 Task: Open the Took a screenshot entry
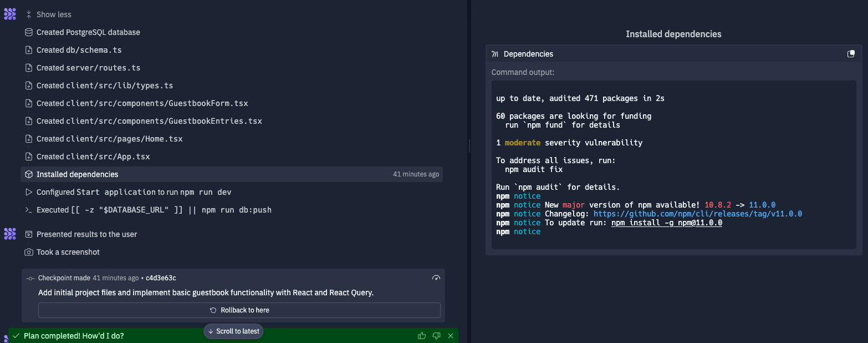pos(68,252)
